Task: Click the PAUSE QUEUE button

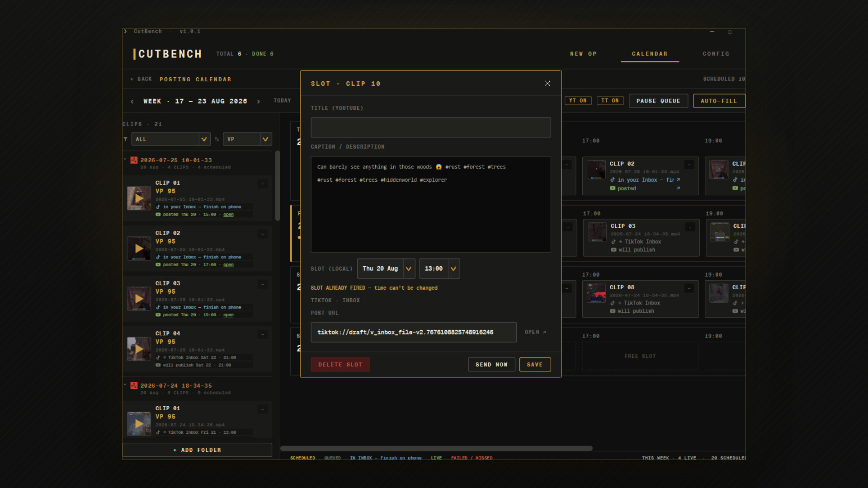Action: 658,101
